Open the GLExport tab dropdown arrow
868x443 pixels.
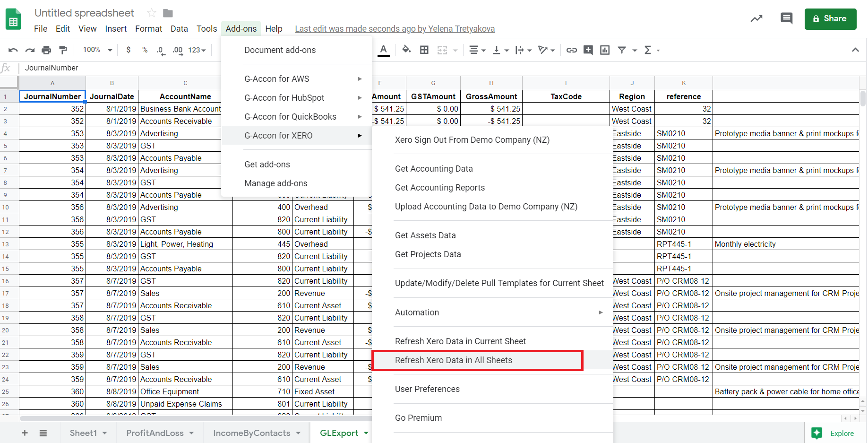point(366,433)
